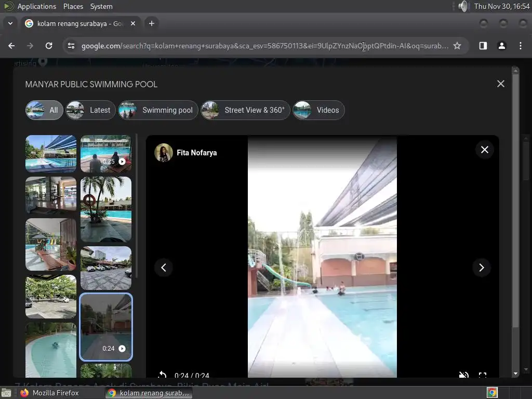Click the video time display 0:24 / 0:24
The height and width of the screenshot is (399, 532).
tap(192, 375)
